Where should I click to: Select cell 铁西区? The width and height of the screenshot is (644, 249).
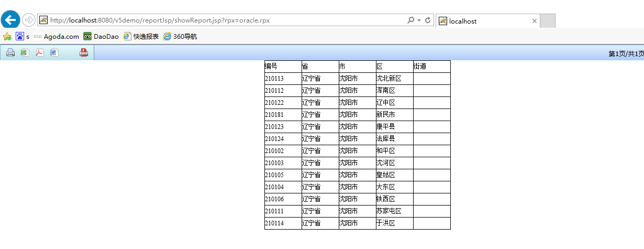click(x=395, y=199)
